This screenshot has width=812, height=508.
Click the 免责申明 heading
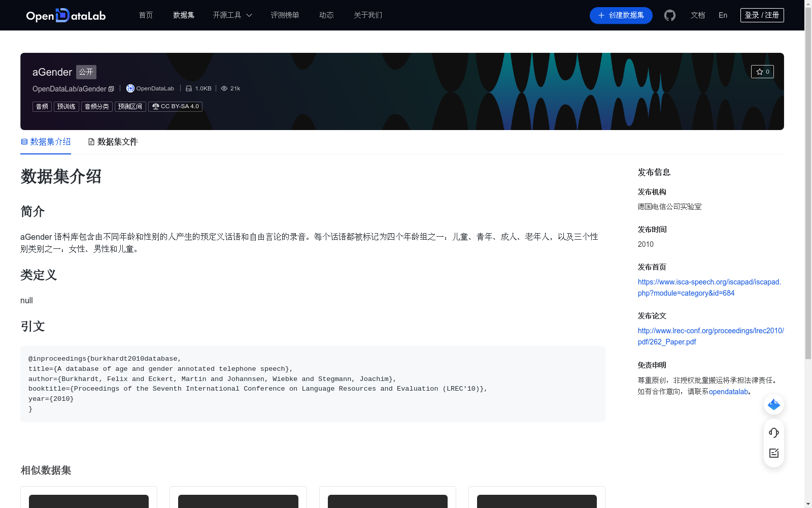click(652, 365)
